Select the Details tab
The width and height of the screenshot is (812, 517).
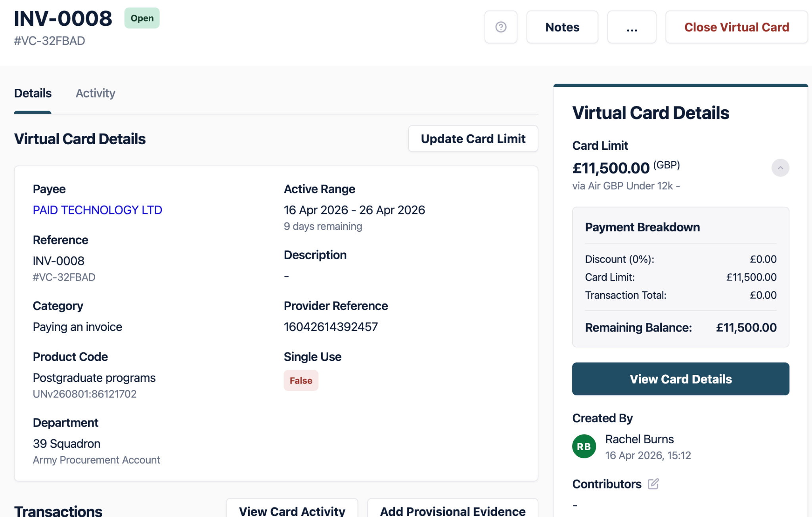click(33, 93)
